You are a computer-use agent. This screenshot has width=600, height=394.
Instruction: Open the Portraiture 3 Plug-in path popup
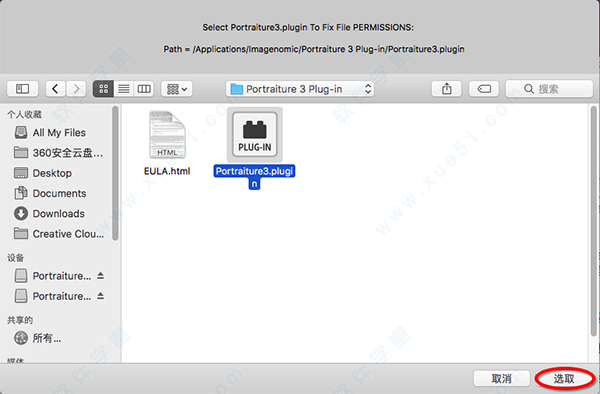(300, 89)
